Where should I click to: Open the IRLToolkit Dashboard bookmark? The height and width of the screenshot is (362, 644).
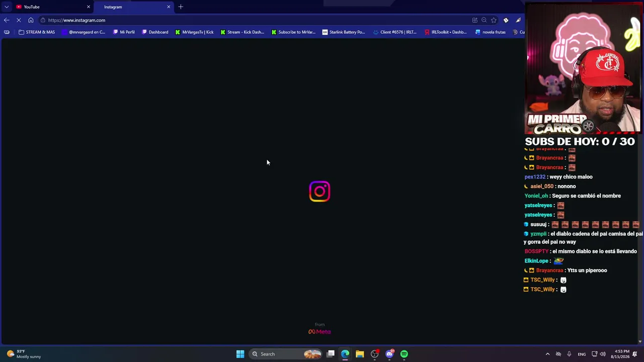[446, 32]
